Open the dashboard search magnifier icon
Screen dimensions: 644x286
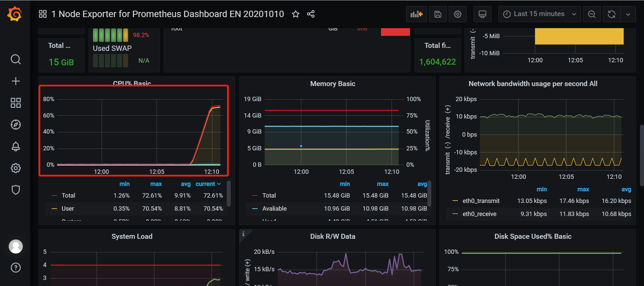(x=16, y=59)
